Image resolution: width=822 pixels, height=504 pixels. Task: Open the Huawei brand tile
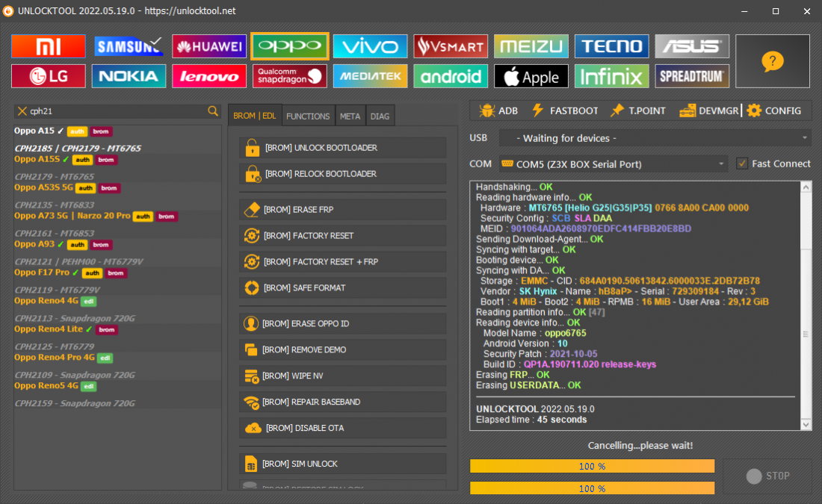pyautogui.click(x=209, y=46)
